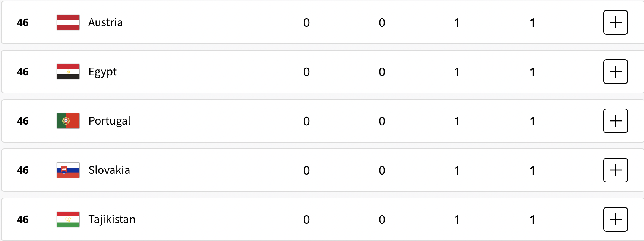Expand the Slovakia row plus icon
This screenshot has width=644, height=241.
[x=615, y=170]
